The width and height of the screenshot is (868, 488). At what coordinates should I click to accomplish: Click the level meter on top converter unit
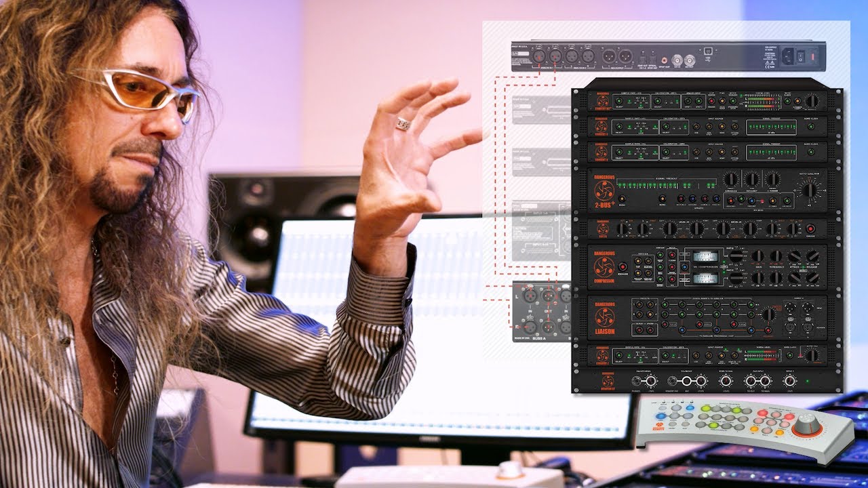point(764,102)
